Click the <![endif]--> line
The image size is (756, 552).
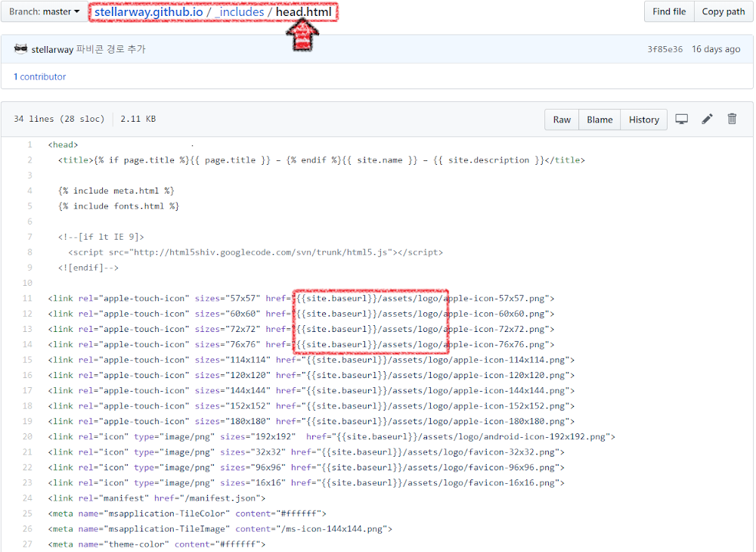click(x=88, y=268)
